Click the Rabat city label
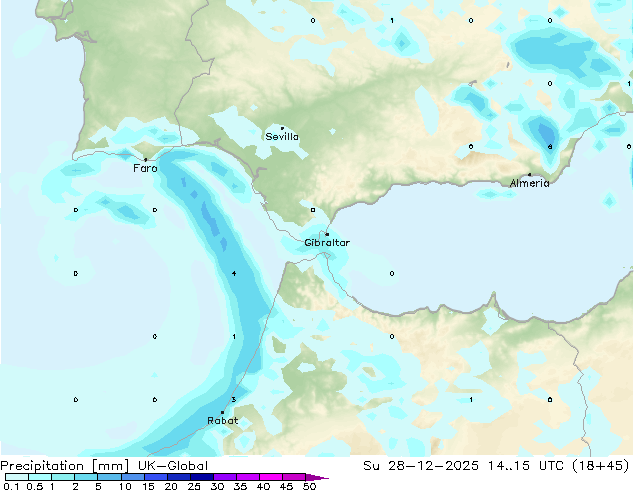Screen dimensions: 634x490 point(222,421)
